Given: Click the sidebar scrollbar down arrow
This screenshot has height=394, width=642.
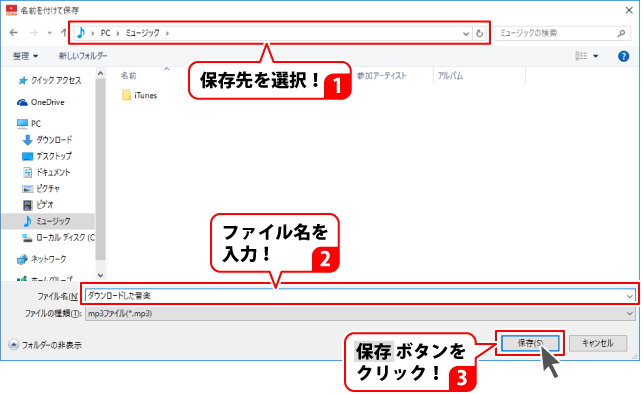Looking at the screenshot, I should pyautogui.click(x=101, y=275).
